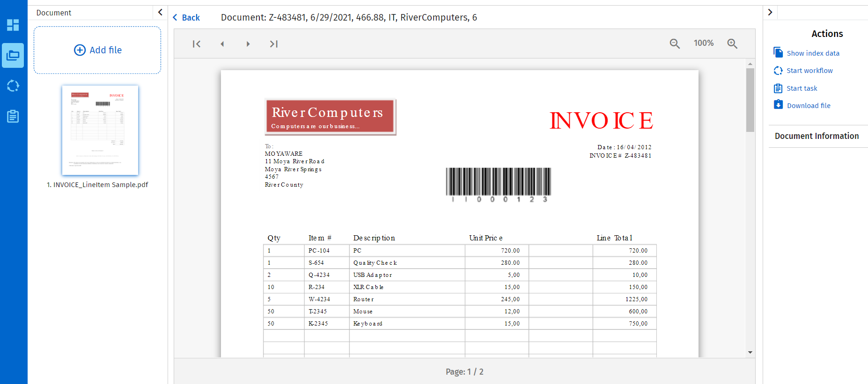Go to the previous page
Viewport: 868px width, 384px height.
[222, 44]
